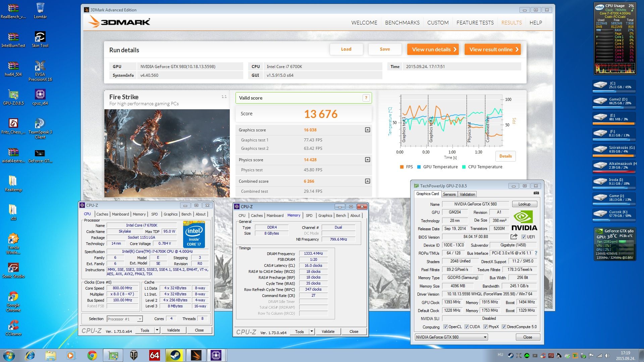This screenshot has height=362, width=644.
Task: Click the View result online button
Action: click(x=492, y=50)
